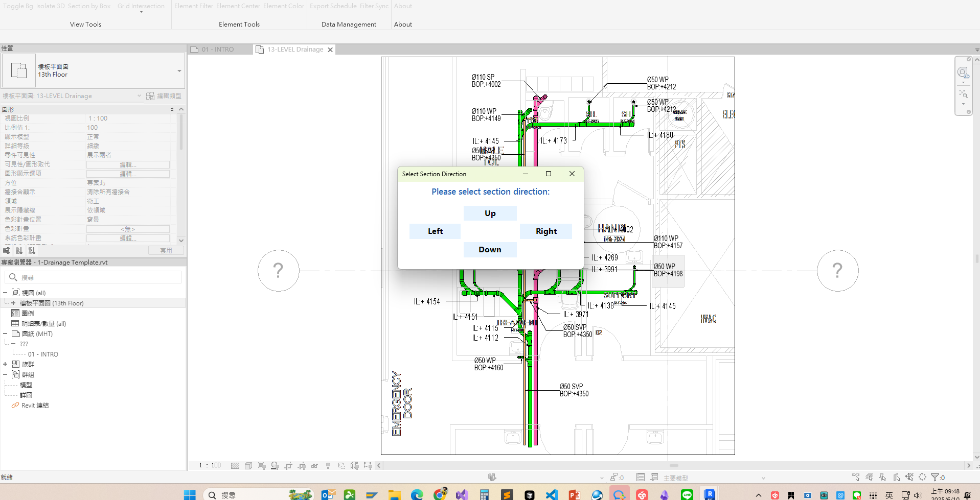Viewport: 980px width, 500px height.
Task: Click the 1 : 100 view scale
Action: 210,465
